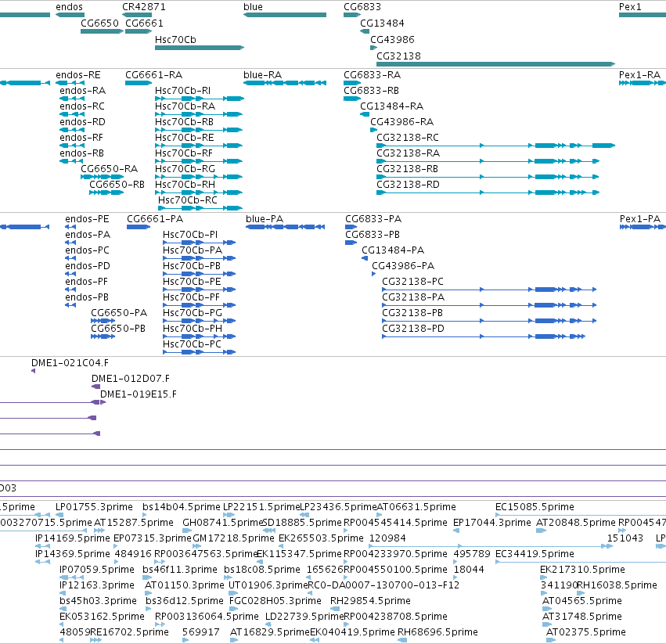
Task: Click the endos gene label
Action: click(69, 7)
